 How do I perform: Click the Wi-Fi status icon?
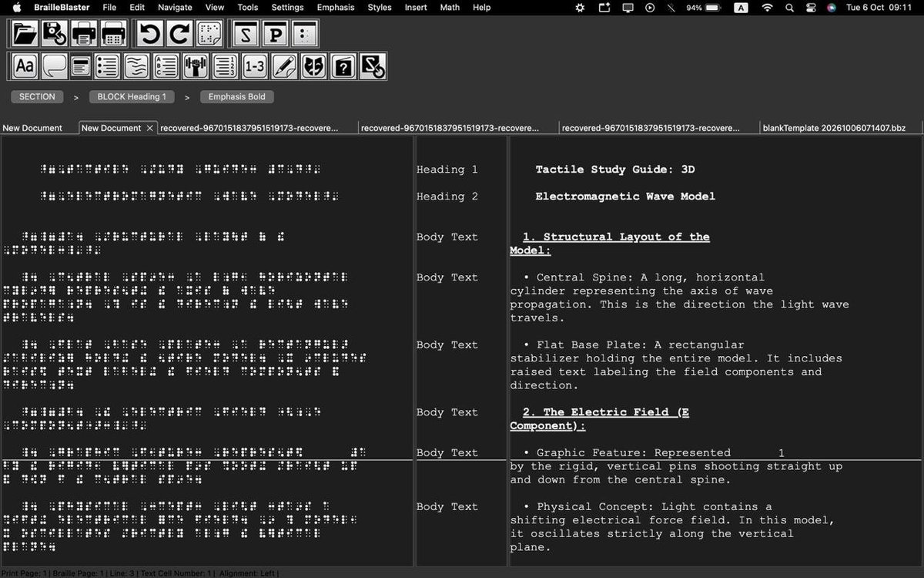click(x=767, y=8)
